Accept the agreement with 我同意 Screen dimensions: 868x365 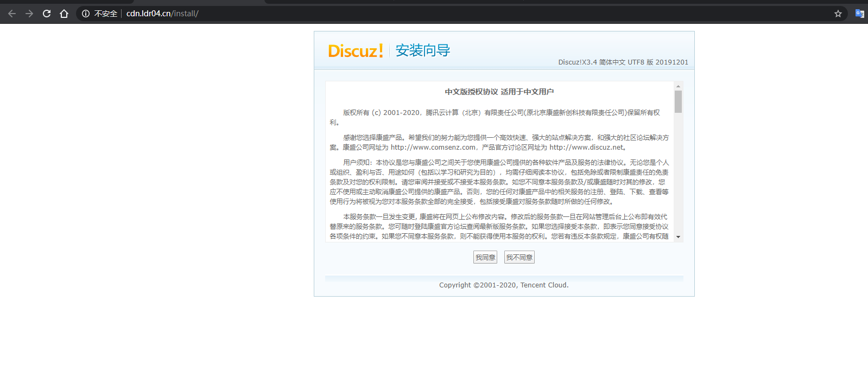coord(485,258)
